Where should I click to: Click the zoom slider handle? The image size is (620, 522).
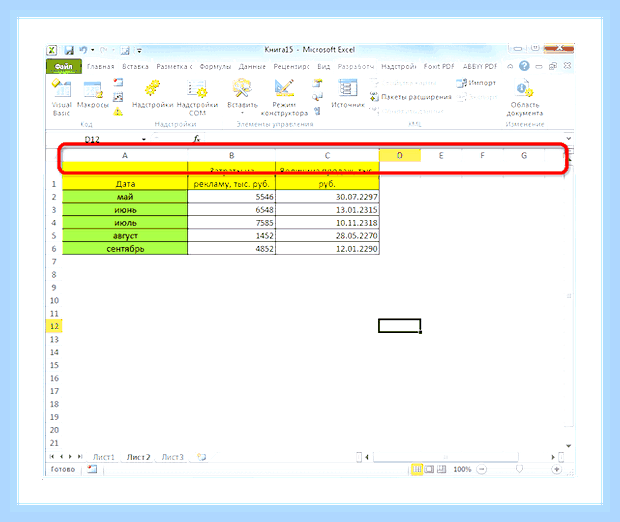[519, 469]
